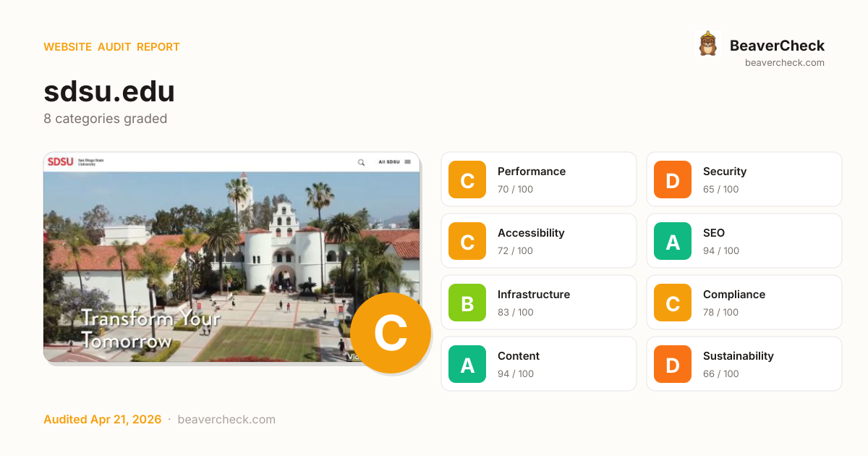
Task: Click the BeaverCheck beaver mascot logo
Action: click(707, 44)
